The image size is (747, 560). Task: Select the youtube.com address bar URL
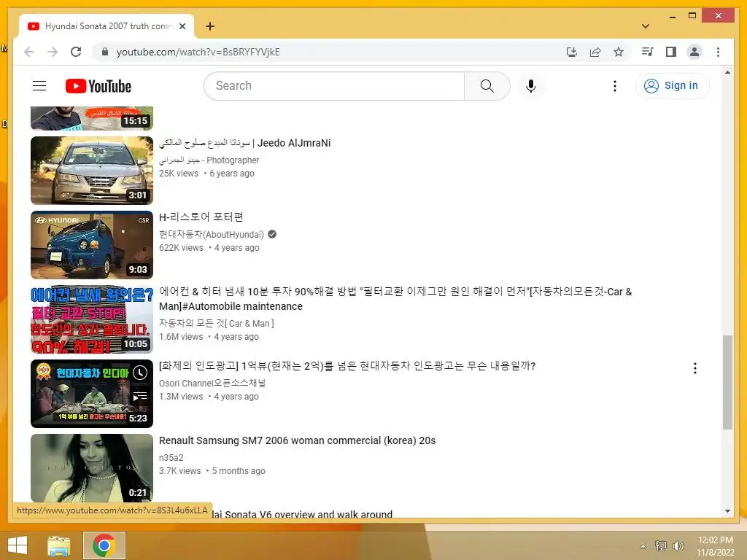coord(198,52)
